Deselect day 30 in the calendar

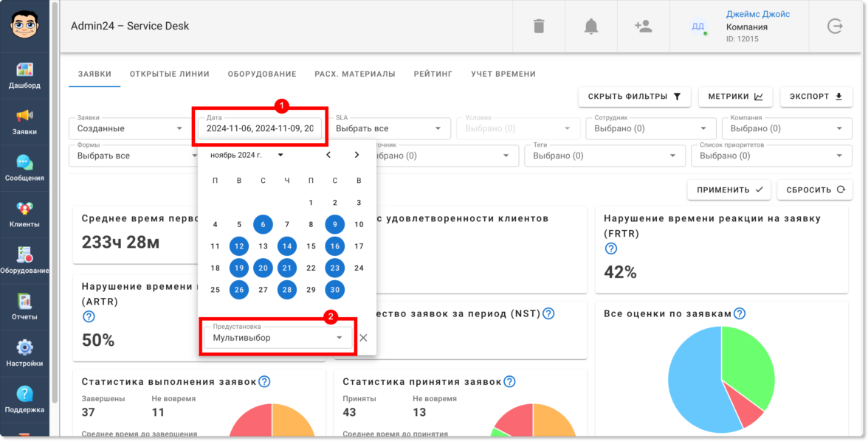(x=335, y=290)
